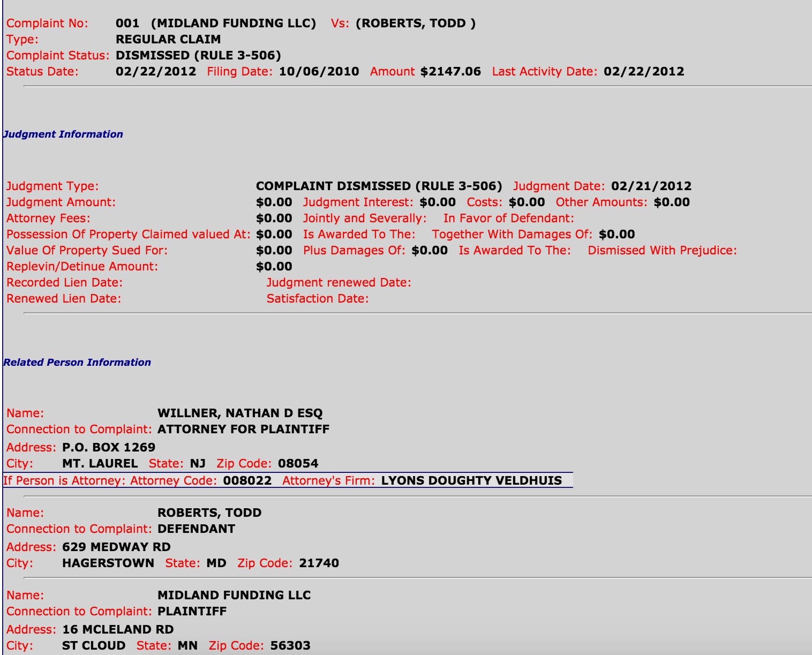Select address 629 MEDWAY RD
The image size is (812, 655).
[x=116, y=547]
